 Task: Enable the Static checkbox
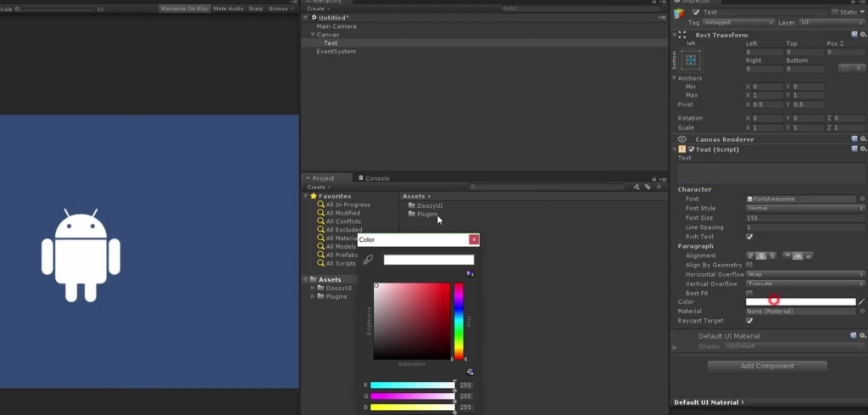(x=835, y=12)
